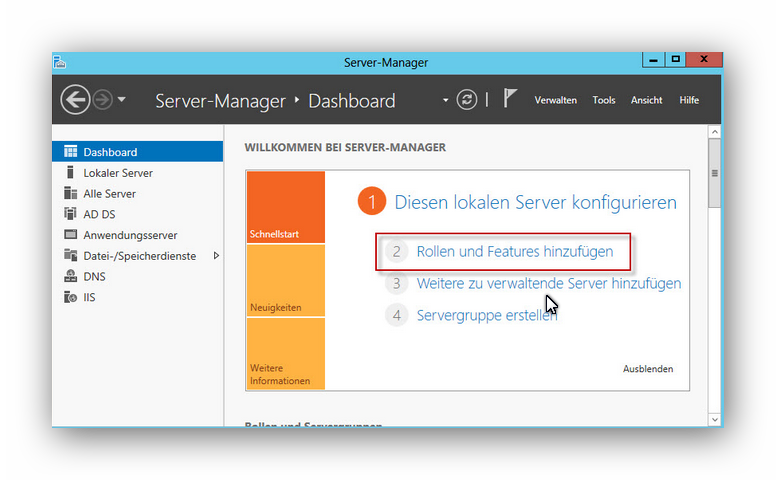Click Weitere zu verwaltende Server hinzufügen

pyautogui.click(x=548, y=284)
